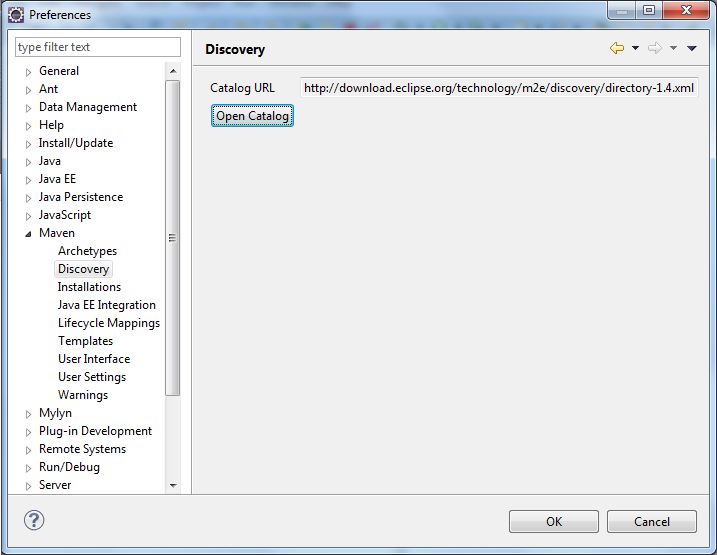Select Templates under Maven
The image size is (717, 555).
pyautogui.click(x=85, y=341)
